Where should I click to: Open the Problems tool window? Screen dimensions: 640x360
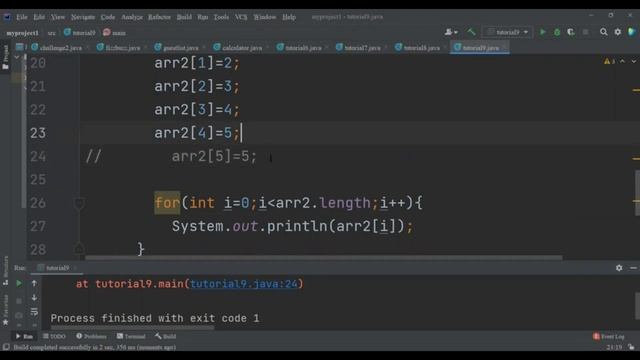pyautogui.click(x=91, y=336)
